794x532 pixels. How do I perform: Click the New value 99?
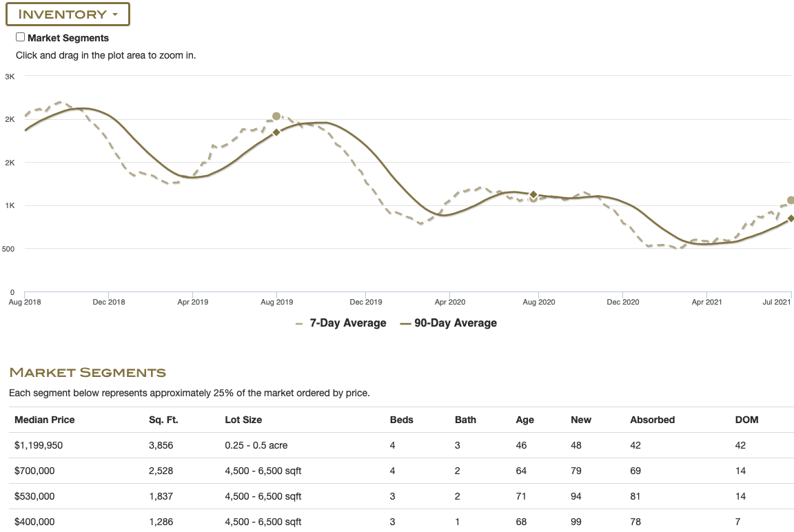[576, 522]
